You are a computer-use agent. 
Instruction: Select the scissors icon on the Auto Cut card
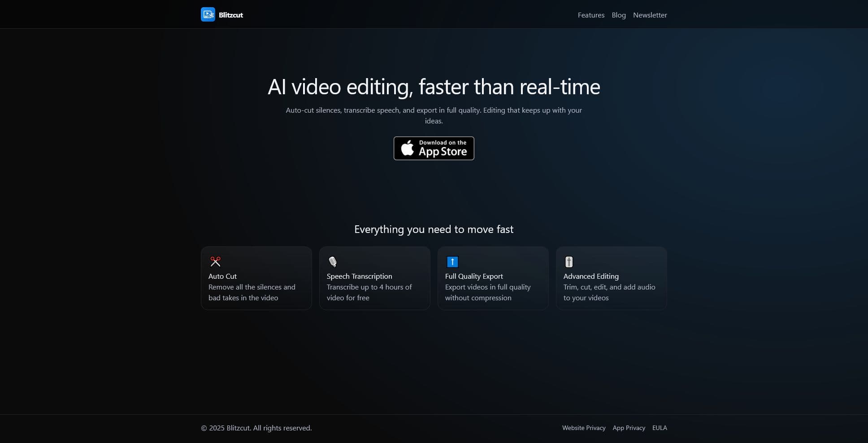click(x=215, y=262)
